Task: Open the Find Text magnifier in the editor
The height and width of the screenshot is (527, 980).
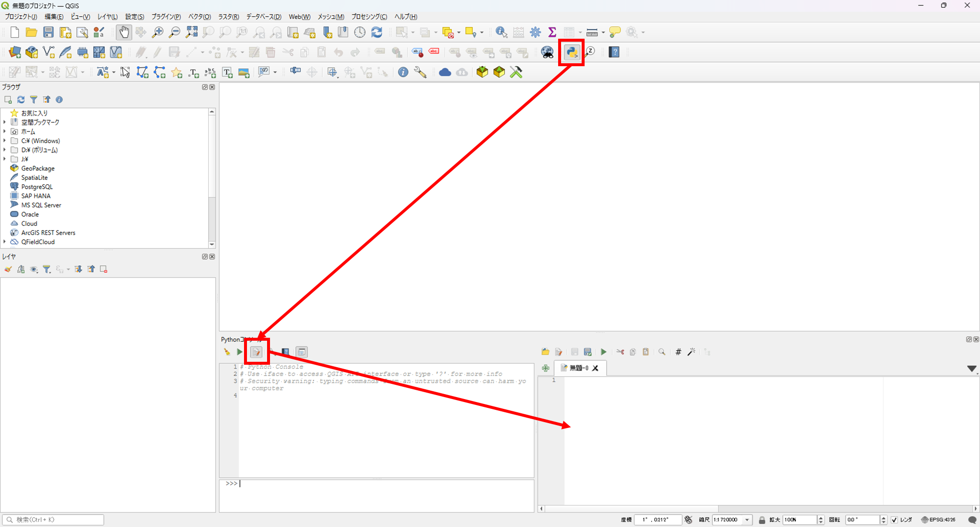Action: 661,351
